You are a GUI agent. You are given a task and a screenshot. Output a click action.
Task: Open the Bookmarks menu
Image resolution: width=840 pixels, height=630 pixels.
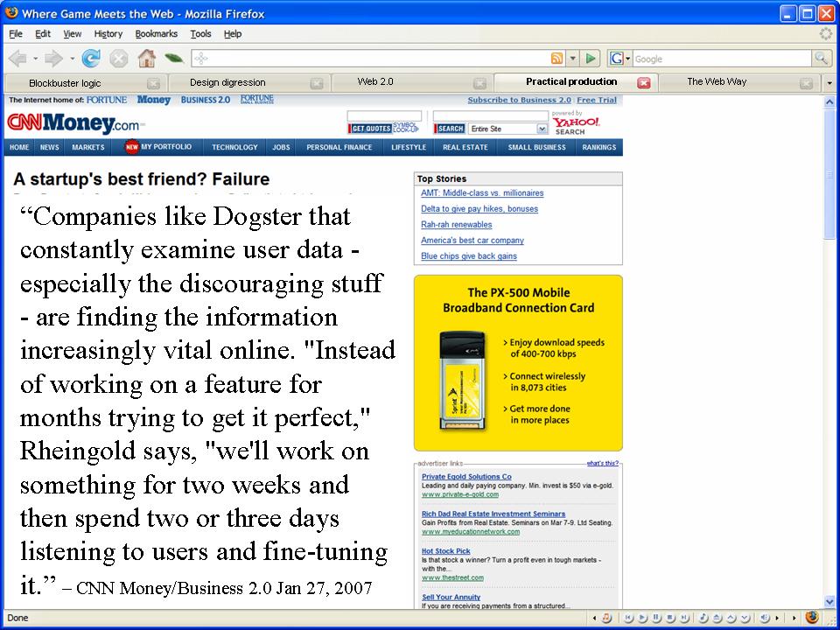click(x=156, y=34)
